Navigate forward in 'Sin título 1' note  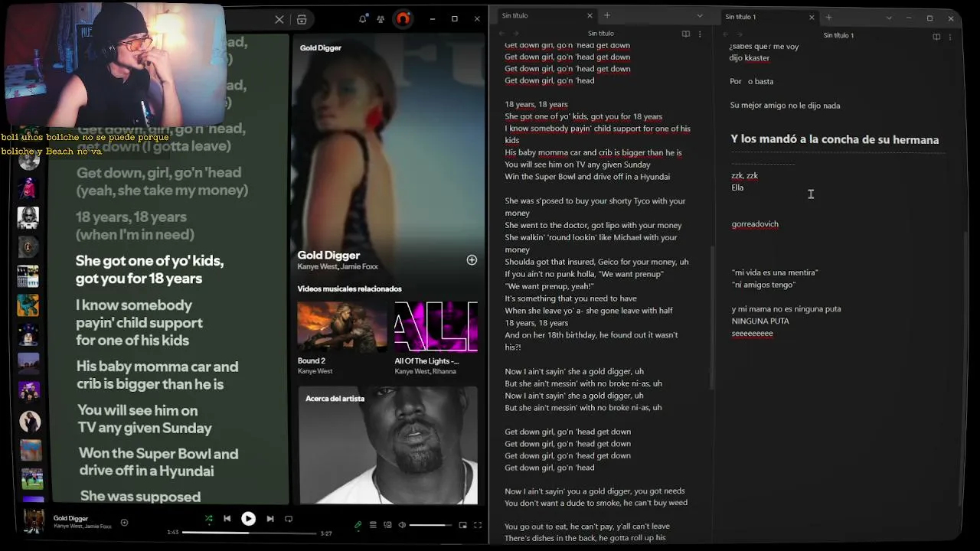tap(738, 35)
